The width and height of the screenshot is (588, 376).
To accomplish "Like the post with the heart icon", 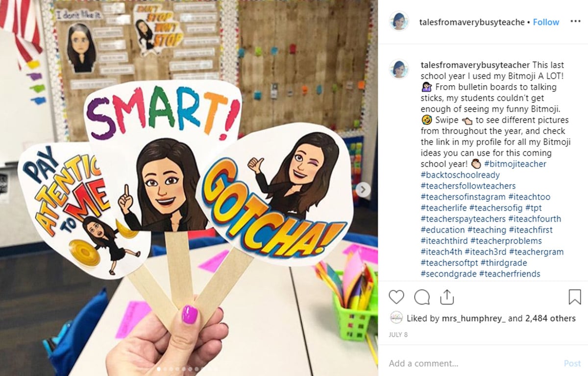I will pyautogui.click(x=396, y=297).
